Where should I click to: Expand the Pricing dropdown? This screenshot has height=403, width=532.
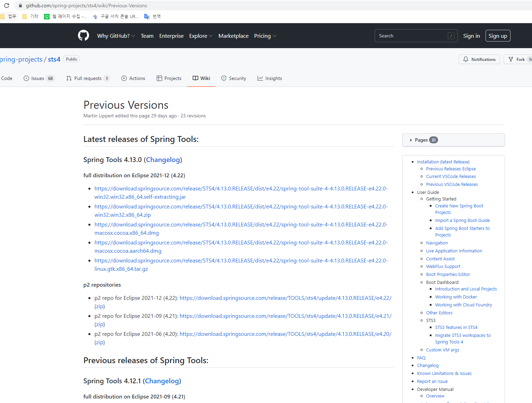(265, 36)
